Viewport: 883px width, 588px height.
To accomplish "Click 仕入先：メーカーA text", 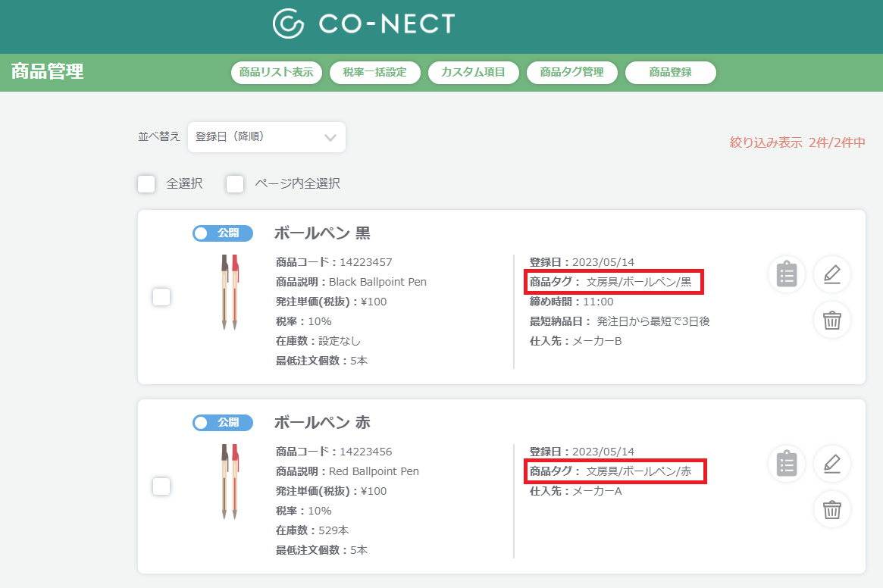I will point(575,491).
